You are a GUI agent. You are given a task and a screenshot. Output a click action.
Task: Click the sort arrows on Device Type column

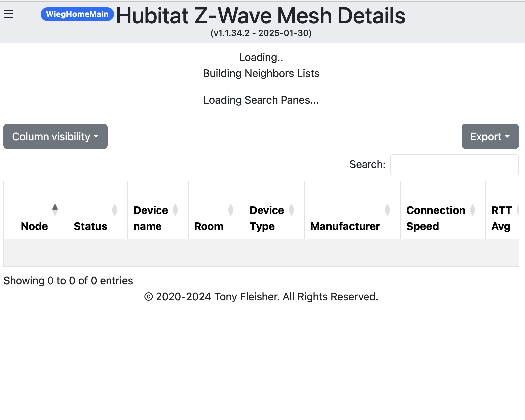291,210
